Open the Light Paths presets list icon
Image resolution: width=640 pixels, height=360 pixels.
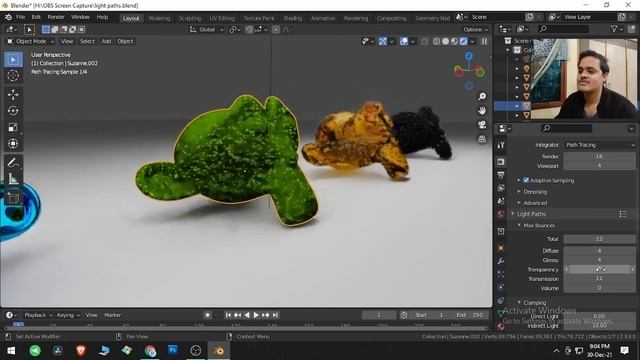tap(623, 214)
